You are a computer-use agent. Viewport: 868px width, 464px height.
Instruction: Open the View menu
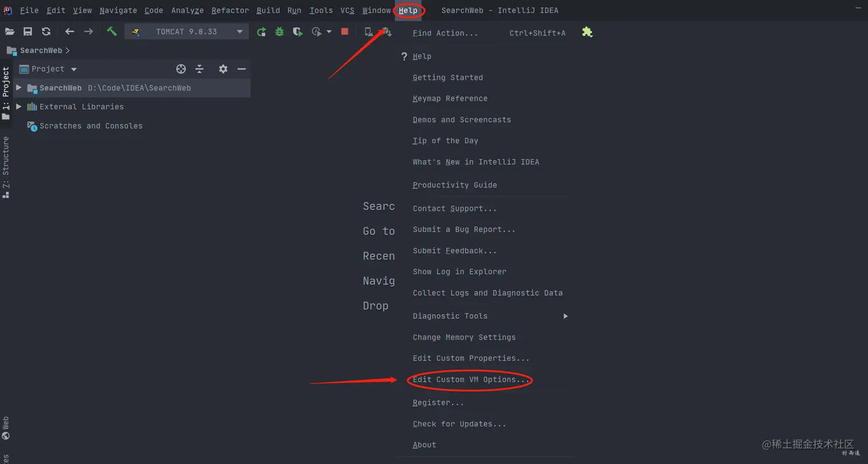point(82,10)
